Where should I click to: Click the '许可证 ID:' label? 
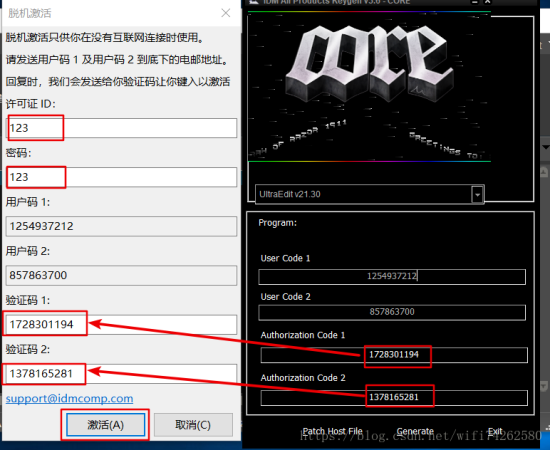pyautogui.click(x=31, y=104)
